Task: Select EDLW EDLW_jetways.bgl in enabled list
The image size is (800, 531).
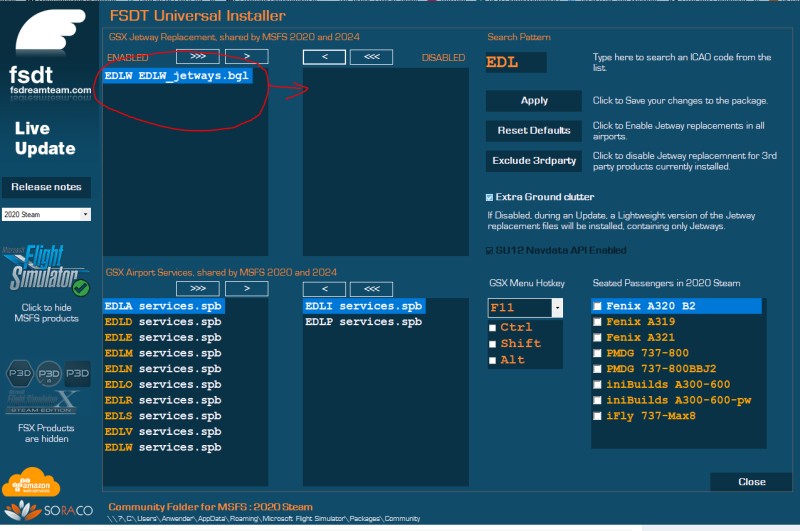Action: click(178, 75)
